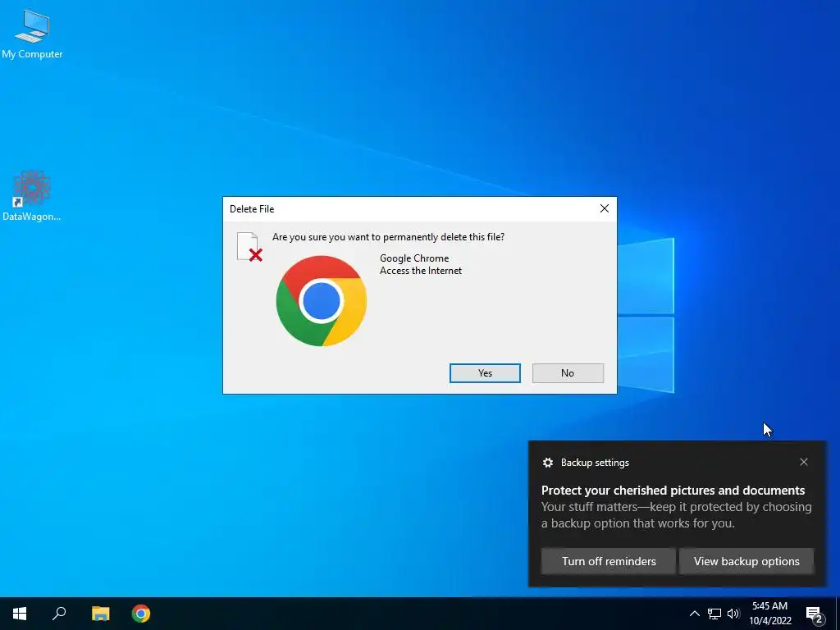Click the 'Access the Internet' description text

point(421,271)
